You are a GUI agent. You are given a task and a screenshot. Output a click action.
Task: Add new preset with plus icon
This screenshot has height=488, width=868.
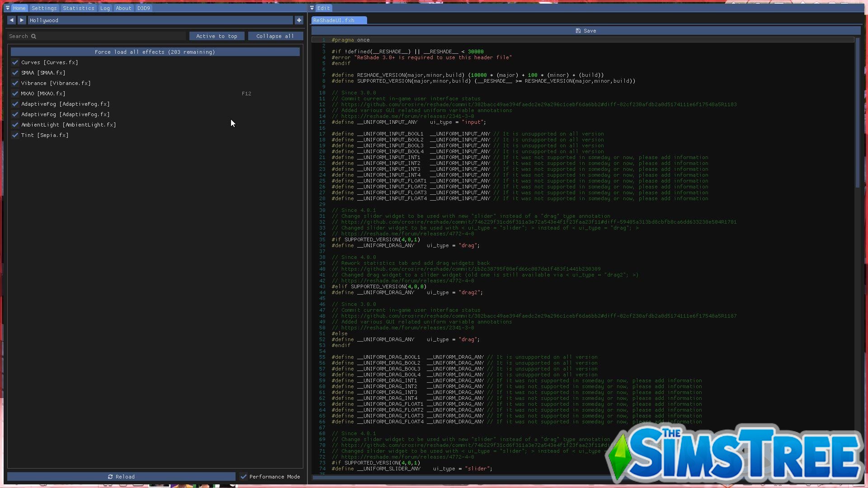299,20
